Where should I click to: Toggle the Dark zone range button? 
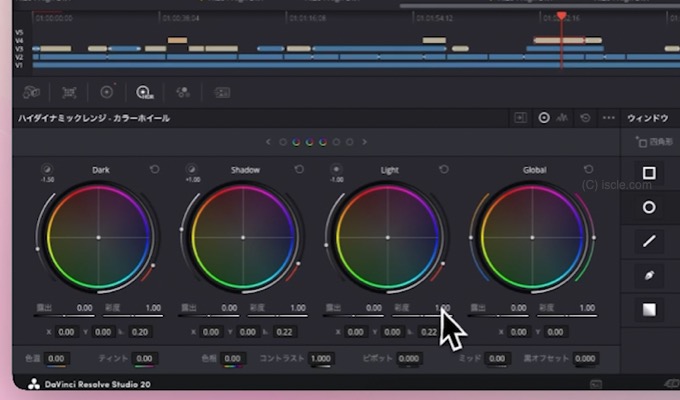[47, 170]
